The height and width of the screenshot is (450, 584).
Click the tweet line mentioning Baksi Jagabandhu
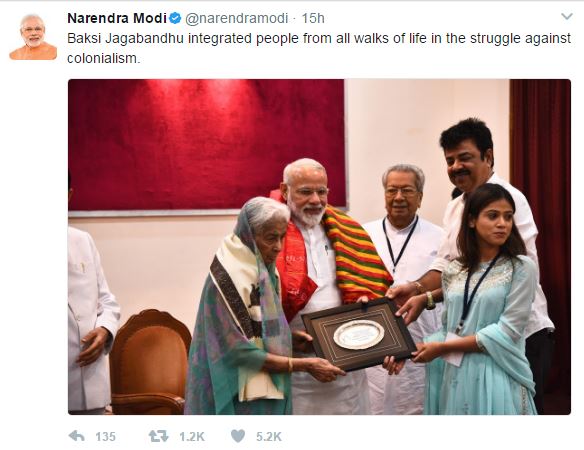[319, 38]
